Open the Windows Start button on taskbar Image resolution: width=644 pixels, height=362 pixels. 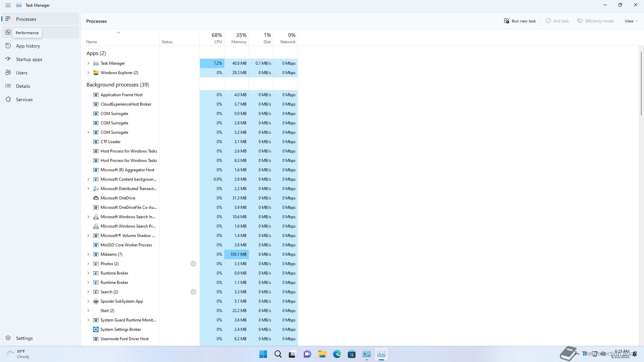(263, 354)
